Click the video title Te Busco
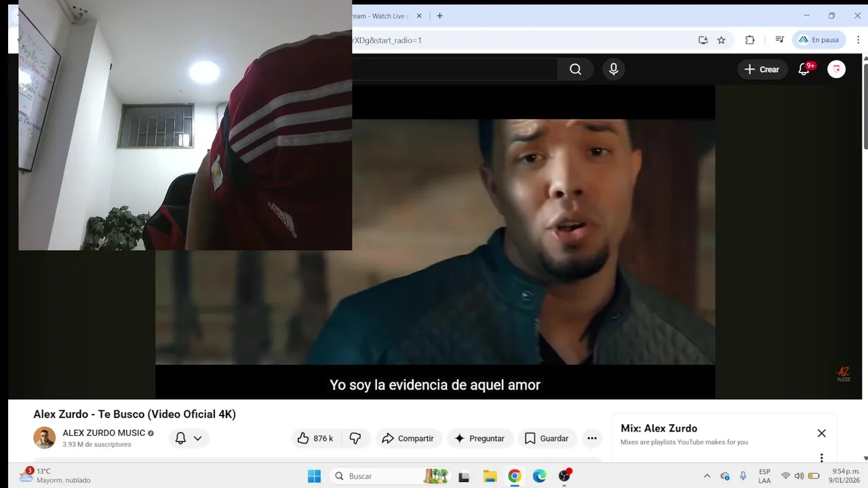The height and width of the screenshot is (488, 868). [x=135, y=414]
